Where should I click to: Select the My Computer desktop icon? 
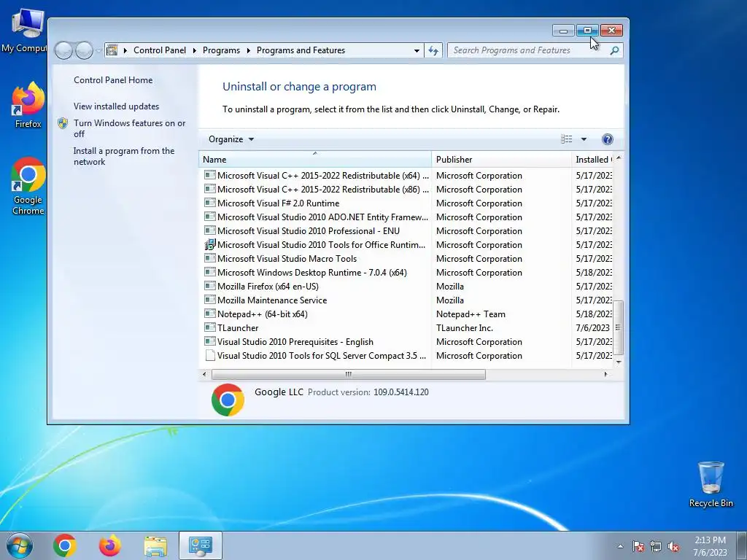[25, 29]
